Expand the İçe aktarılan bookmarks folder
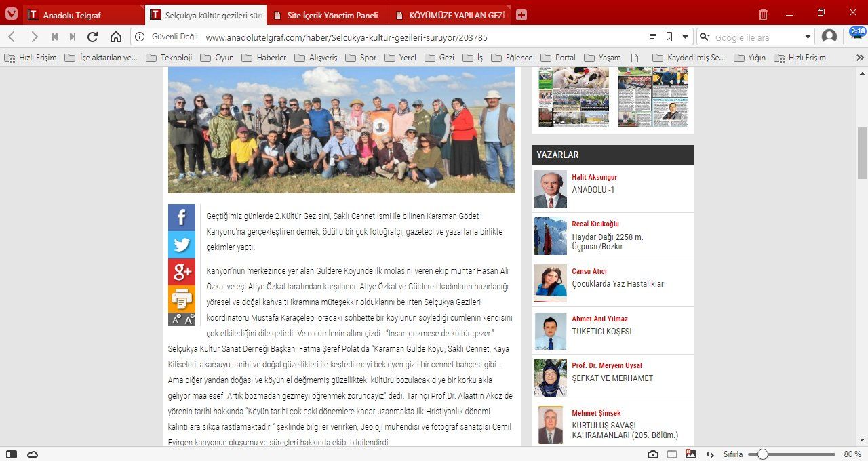 point(101,58)
